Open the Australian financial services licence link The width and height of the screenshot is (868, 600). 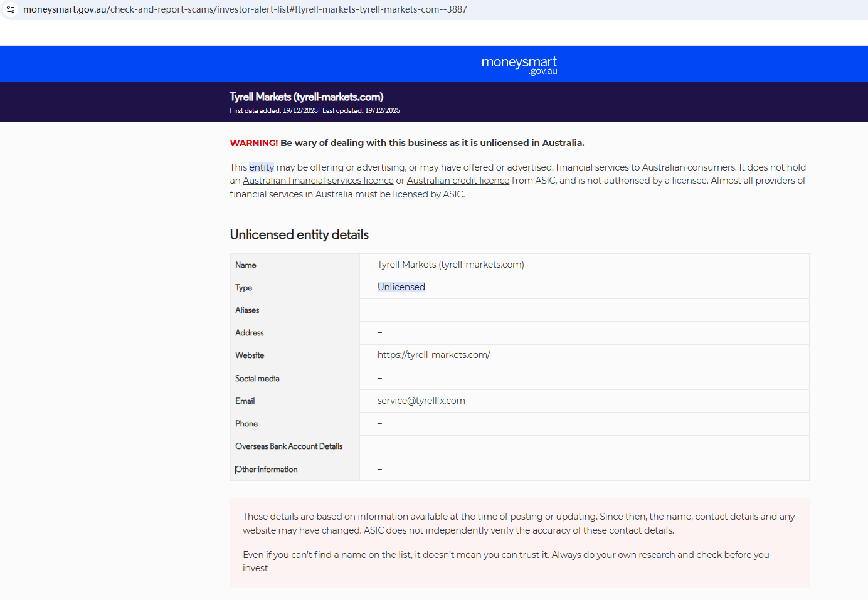click(318, 181)
